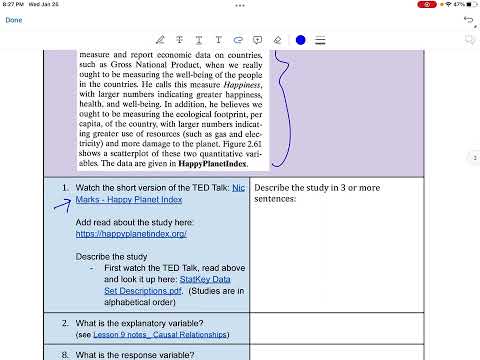This screenshot has width=480, height=360.
Task: Open the Marks - Happy Planet Index link
Action: point(129,200)
